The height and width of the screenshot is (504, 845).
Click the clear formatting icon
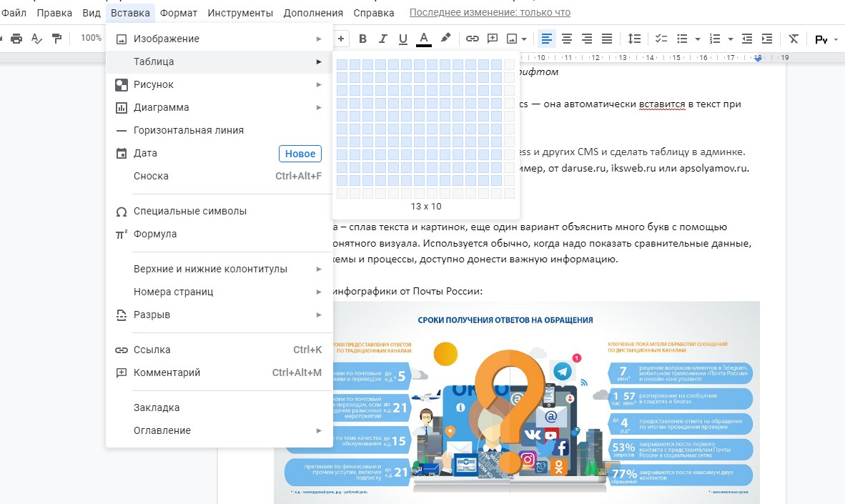(x=794, y=39)
